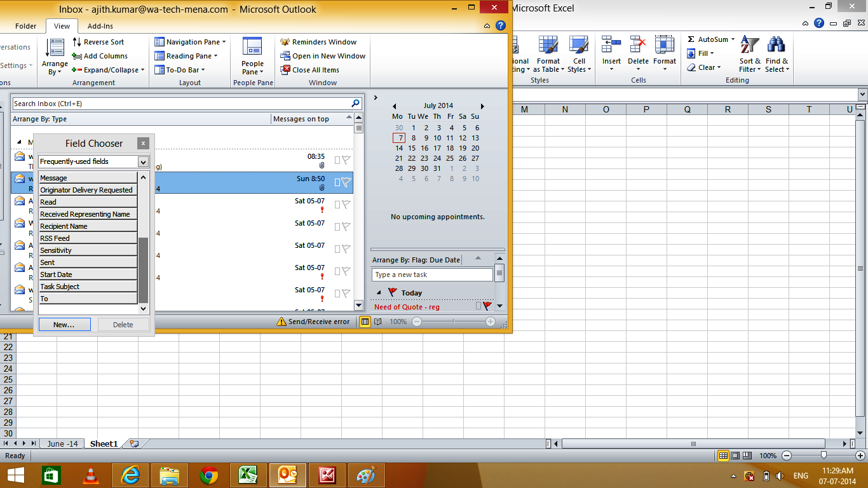Click the Excel Insert cells icon
The width and height of the screenshot is (868, 488).
point(611,44)
